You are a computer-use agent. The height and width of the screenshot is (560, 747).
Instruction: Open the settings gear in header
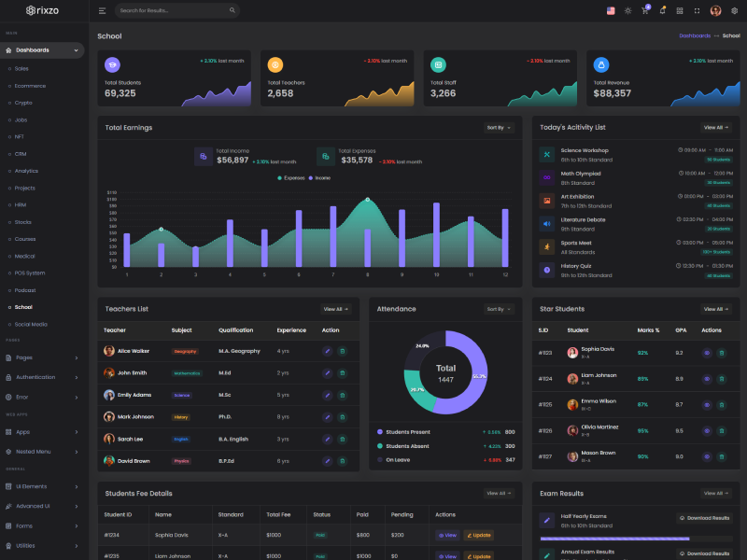coord(734,10)
